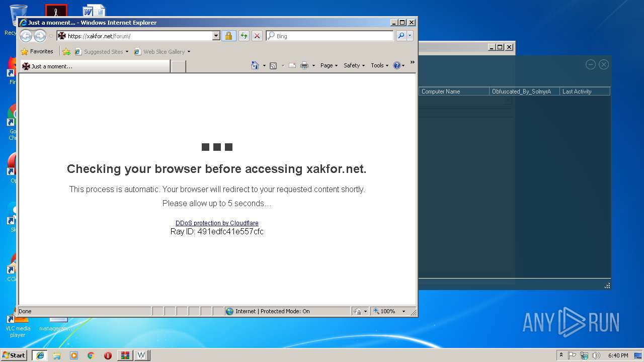Open the Page menu
644x362 pixels.
[x=329, y=65]
